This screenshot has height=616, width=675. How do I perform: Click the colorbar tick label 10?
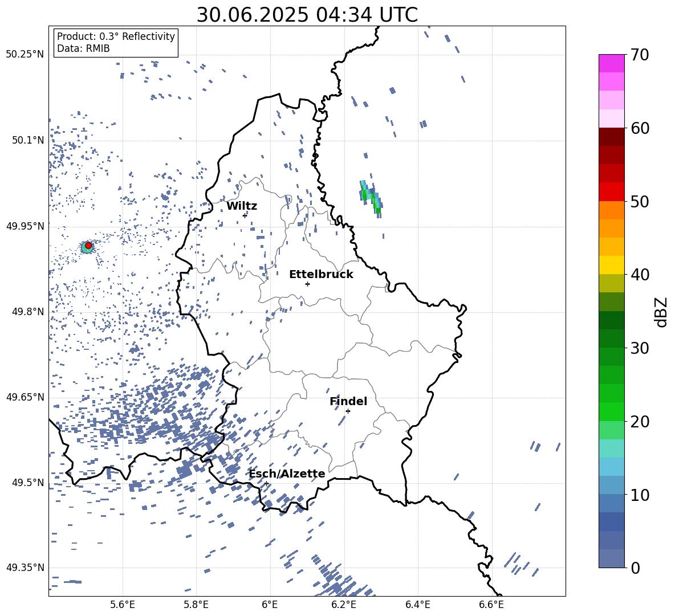(640, 495)
